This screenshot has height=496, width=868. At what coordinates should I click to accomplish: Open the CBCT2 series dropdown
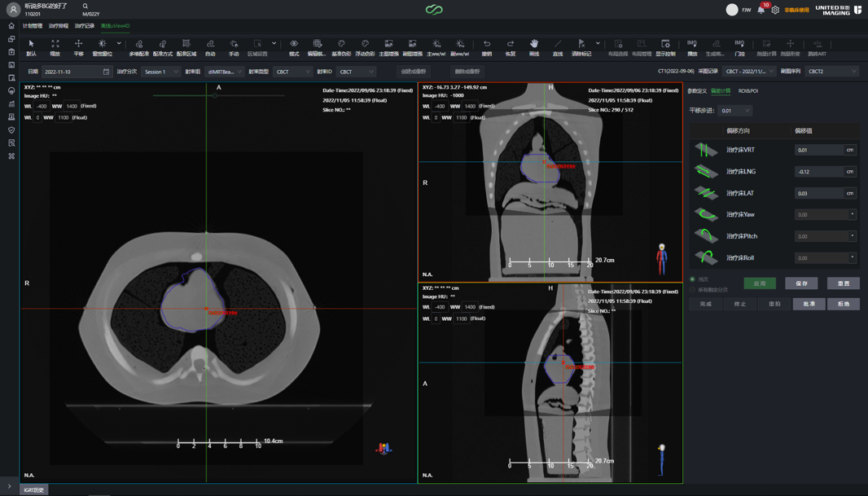tap(832, 72)
